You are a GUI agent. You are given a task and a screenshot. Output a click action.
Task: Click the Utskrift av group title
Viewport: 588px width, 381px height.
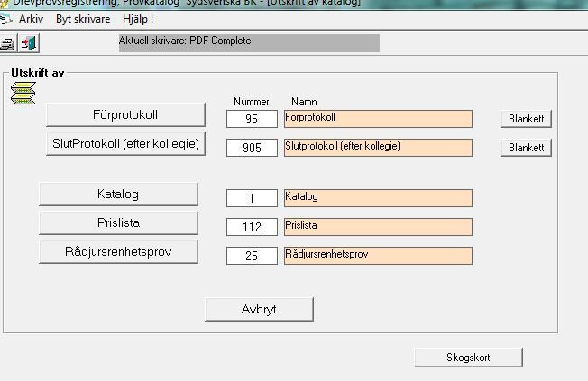point(38,73)
